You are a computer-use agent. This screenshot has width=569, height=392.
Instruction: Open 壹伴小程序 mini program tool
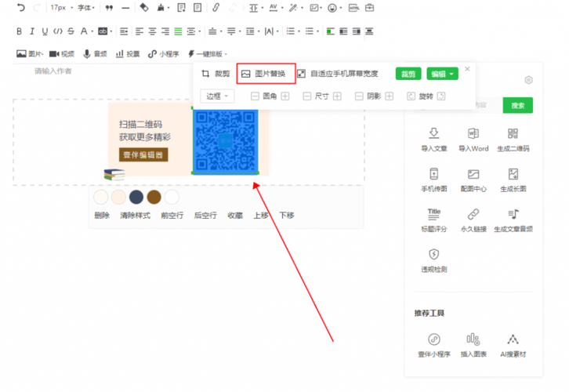[x=434, y=345]
